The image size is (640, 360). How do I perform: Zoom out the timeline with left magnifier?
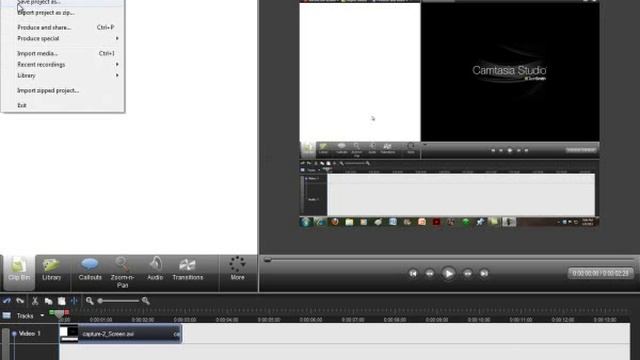pos(89,301)
